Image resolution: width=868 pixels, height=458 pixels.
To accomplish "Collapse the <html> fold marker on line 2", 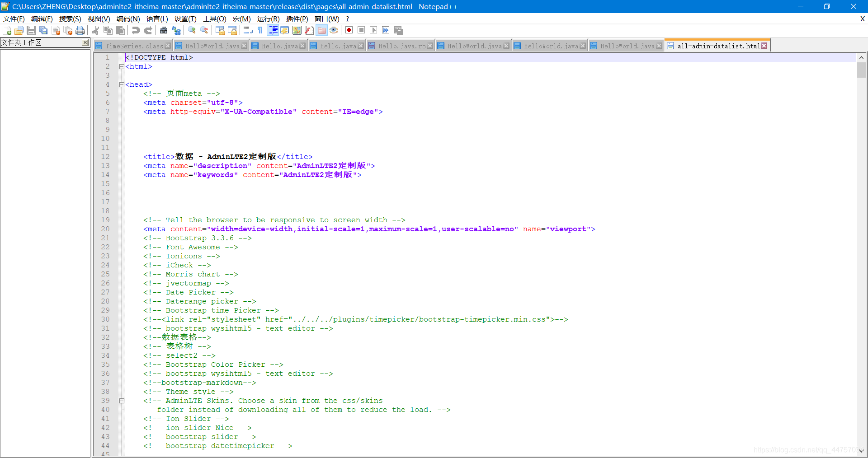I will click(x=122, y=66).
